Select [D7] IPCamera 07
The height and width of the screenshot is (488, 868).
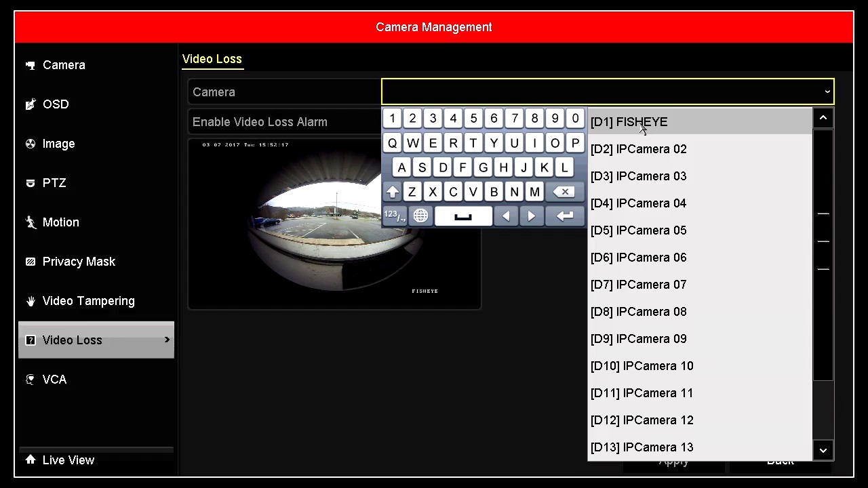tap(700, 285)
